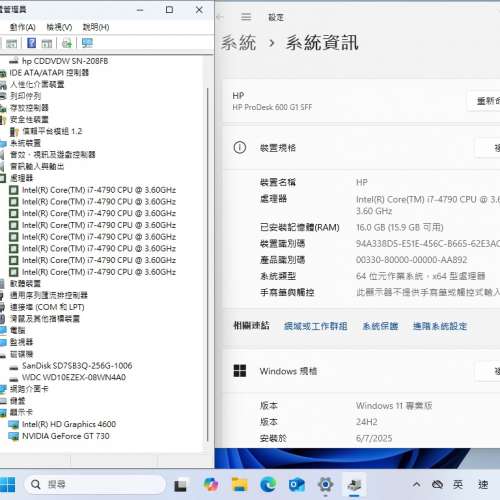The height and width of the screenshot is (500, 500).
Task: Select the SanDisk SD7SB3Q-256G-1006 drive entry
Action: [x=77, y=366]
